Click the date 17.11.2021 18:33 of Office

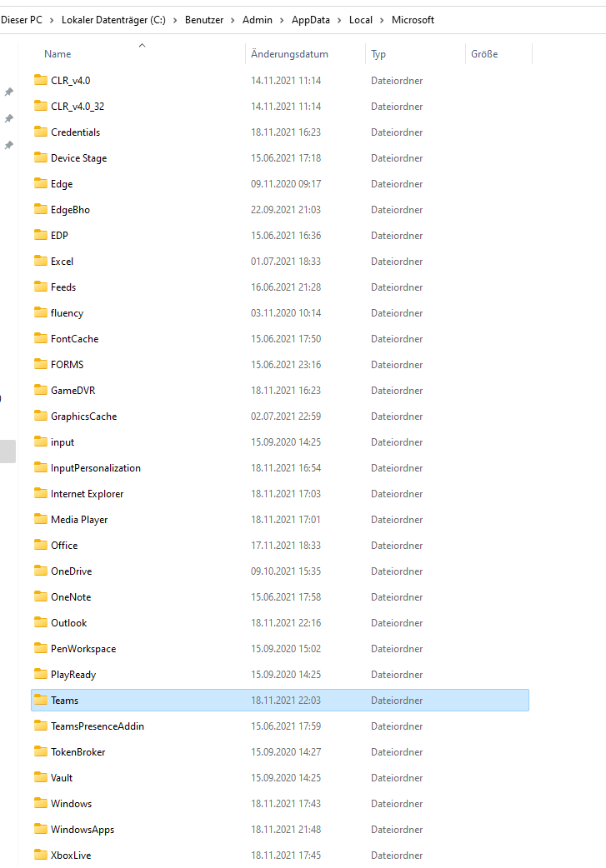[x=286, y=546]
